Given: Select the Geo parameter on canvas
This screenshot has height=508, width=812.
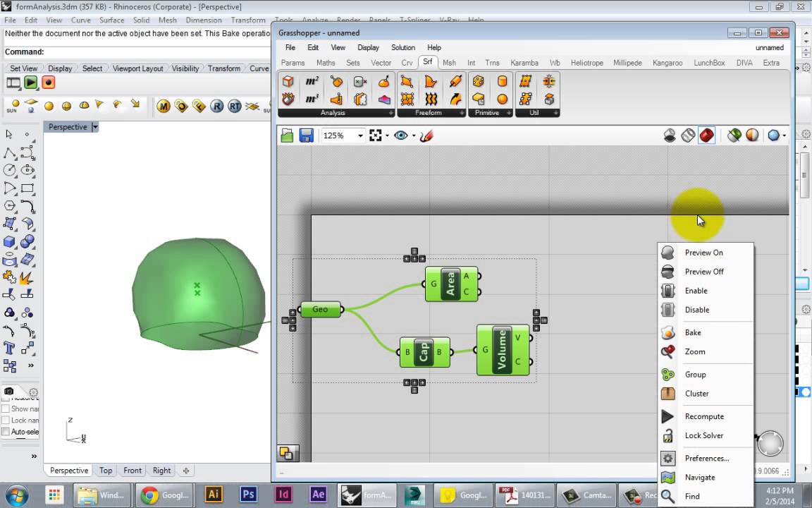Looking at the screenshot, I should point(320,310).
